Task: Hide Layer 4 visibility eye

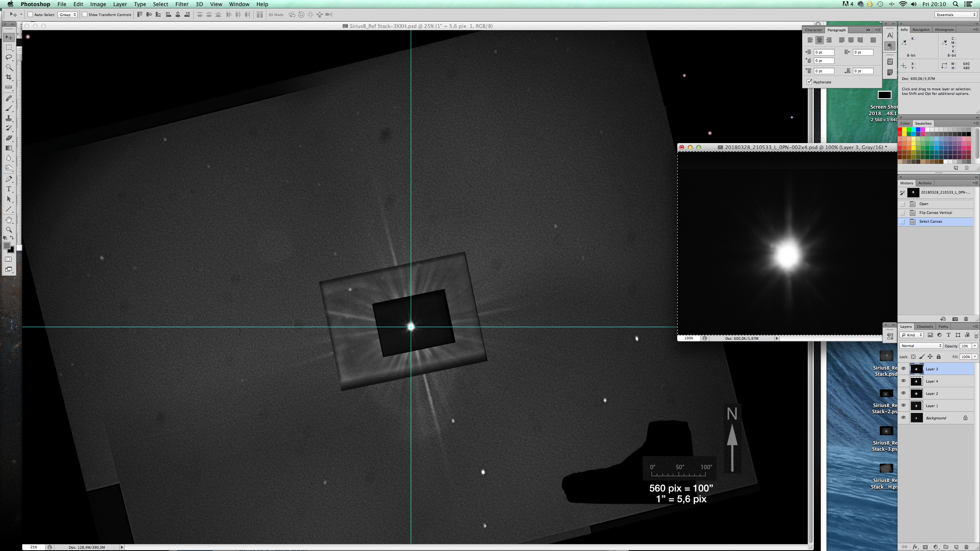Action: coord(903,381)
